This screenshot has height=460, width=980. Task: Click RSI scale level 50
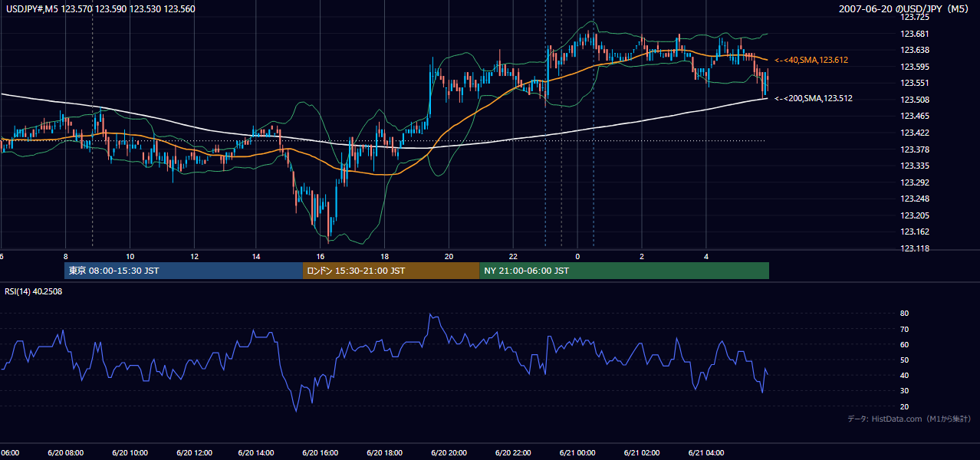click(x=904, y=360)
